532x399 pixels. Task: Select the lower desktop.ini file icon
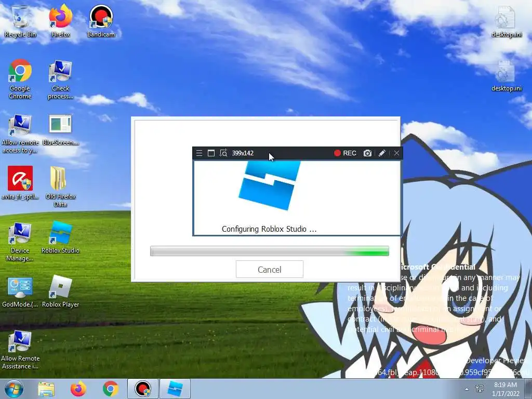coord(506,76)
